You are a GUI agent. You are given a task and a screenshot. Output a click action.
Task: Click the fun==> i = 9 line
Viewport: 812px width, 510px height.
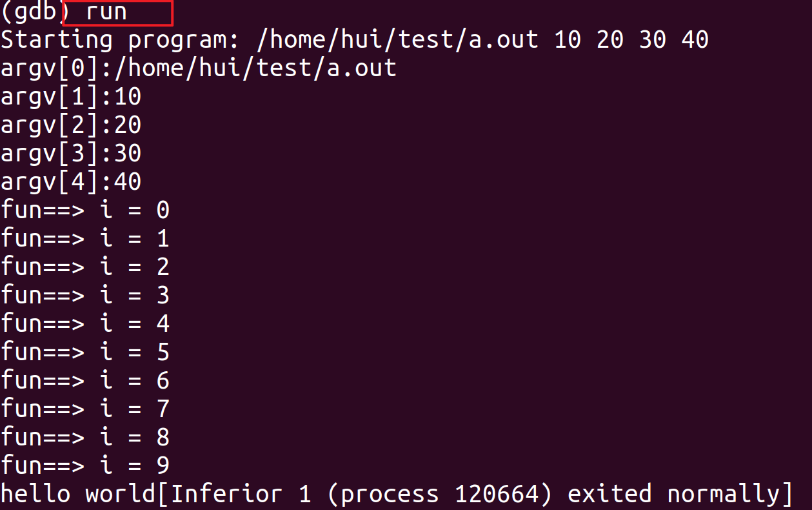[85, 466]
